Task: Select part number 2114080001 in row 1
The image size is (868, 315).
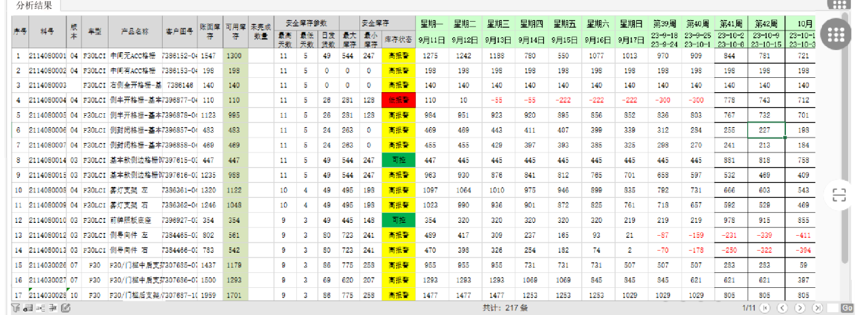Action: tap(47, 55)
